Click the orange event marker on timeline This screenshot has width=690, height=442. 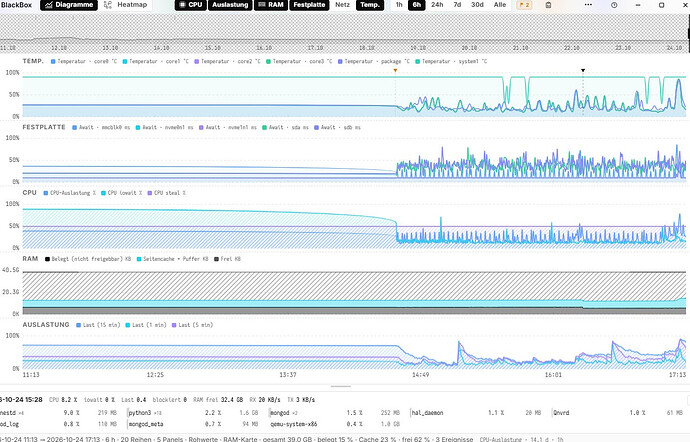point(395,70)
